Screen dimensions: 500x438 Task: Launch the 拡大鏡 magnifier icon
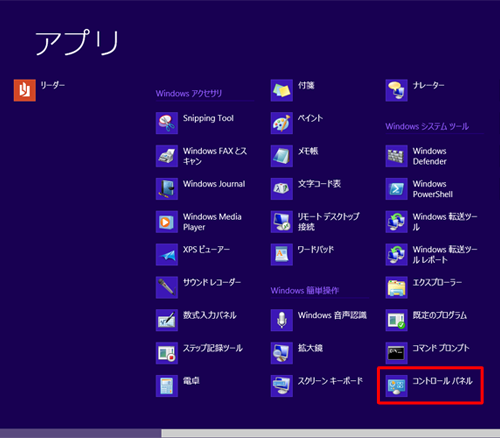pos(282,353)
